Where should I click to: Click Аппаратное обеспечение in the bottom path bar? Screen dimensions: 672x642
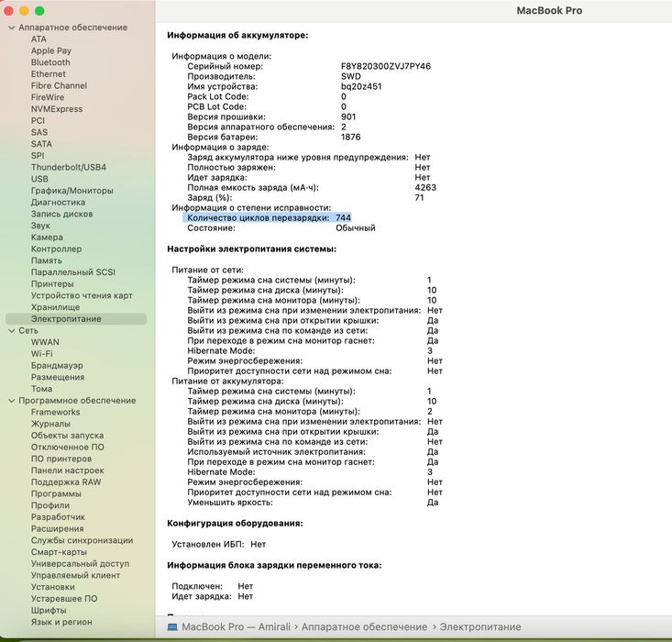point(364,627)
